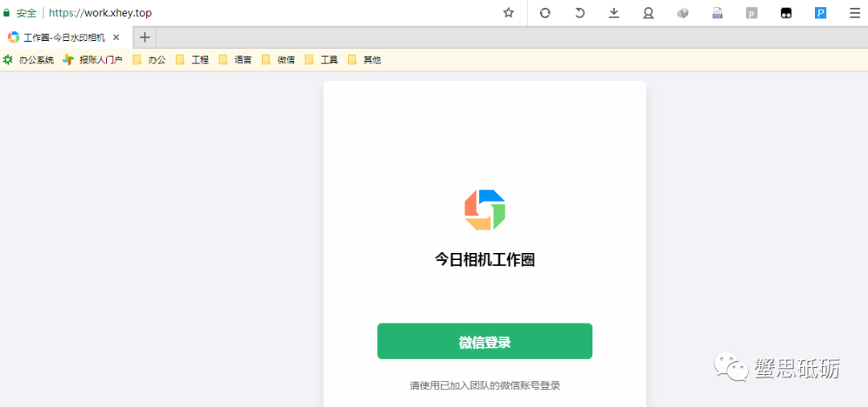Click the URL https://work.xhey.top in address bar

[100, 13]
